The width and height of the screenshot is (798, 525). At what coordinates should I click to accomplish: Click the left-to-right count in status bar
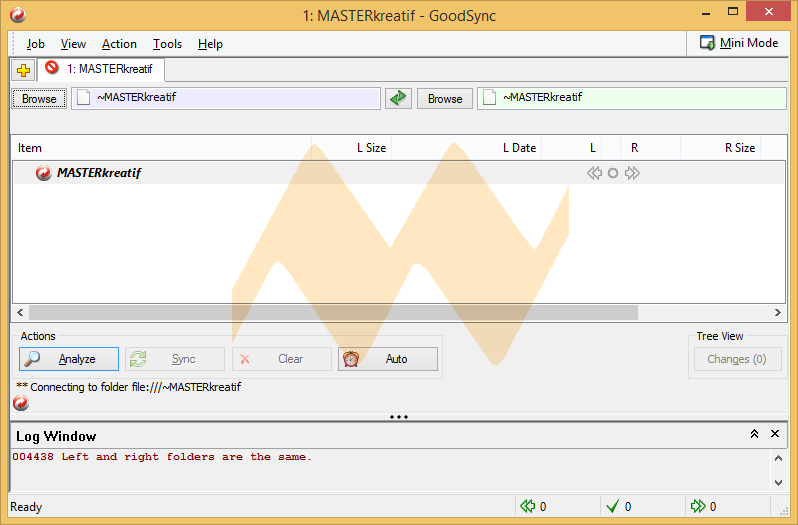point(704,506)
